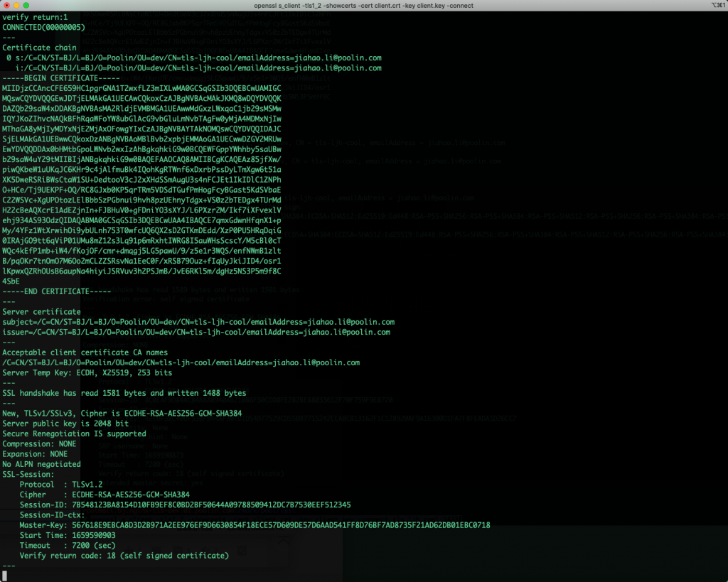
Task: Click the certificate line starting 'WQc4kEfP1mb+iW4'
Action: tap(141, 251)
